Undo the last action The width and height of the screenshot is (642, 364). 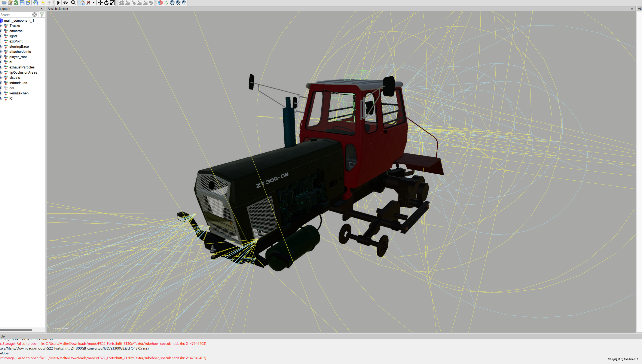[x=43, y=3]
